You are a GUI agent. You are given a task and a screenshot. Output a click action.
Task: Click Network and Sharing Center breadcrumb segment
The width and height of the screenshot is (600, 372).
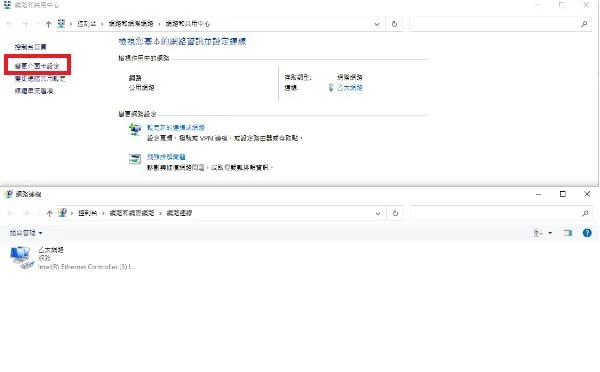[x=188, y=24]
